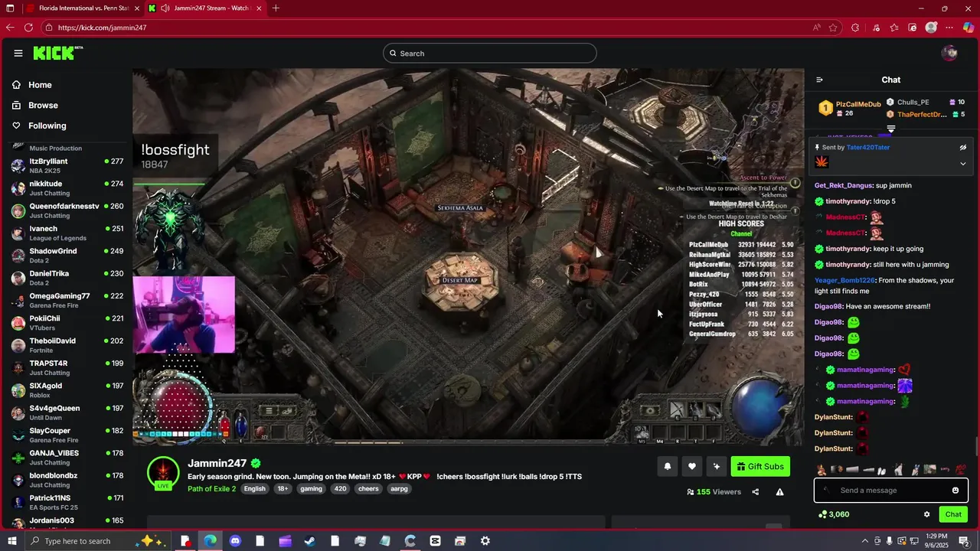This screenshot has width=980, height=551.
Task: Open Path of Exile 2 category
Action: [x=212, y=489]
